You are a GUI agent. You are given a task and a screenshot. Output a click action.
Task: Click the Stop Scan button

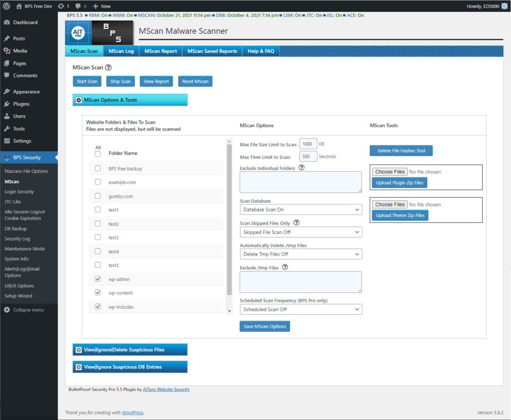point(121,81)
